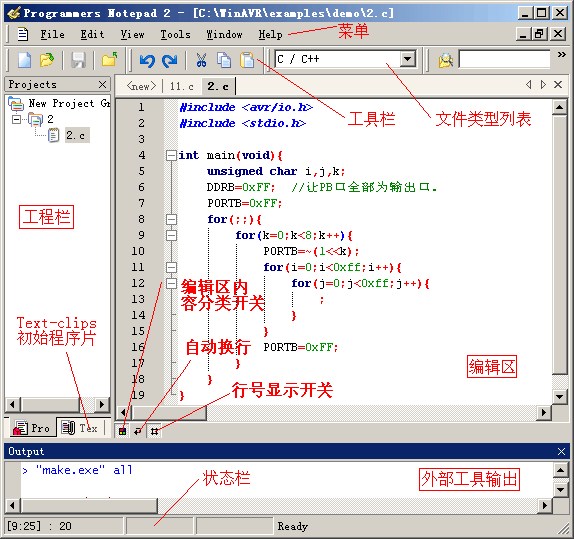The image size is (574, 539).
Task: Click the search text input field
Action: (x=504, y=59)
